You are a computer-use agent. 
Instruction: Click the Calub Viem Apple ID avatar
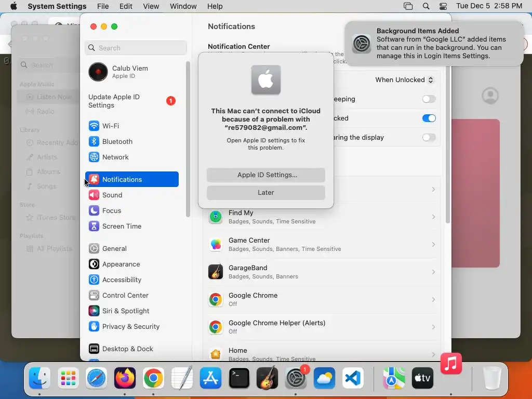(98, 72)
